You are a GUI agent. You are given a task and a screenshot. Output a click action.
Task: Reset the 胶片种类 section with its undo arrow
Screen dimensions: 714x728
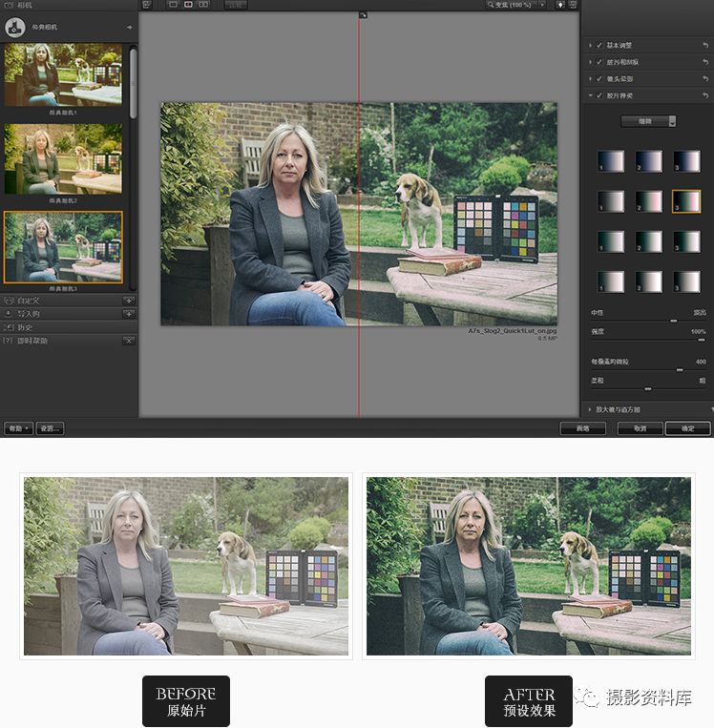pyautogui.click(x=705, y=95)
